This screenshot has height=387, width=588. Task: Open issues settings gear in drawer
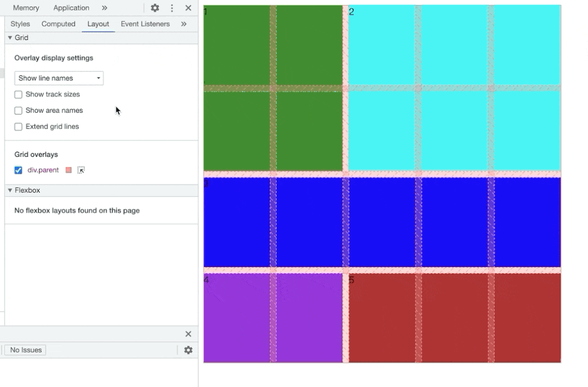188,350
